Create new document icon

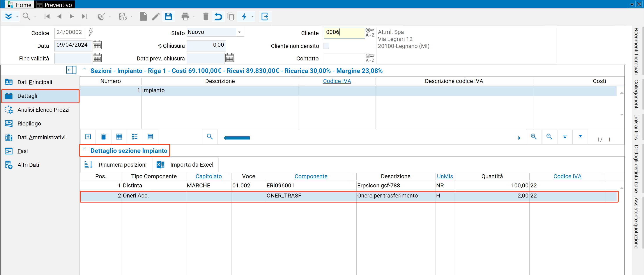[143, 16]
